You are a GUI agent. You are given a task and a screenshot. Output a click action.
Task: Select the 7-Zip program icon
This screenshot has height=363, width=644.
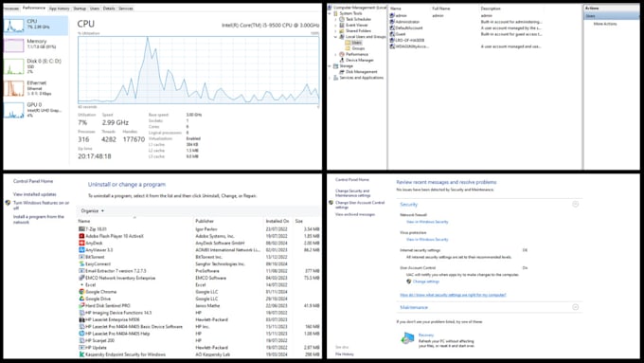point(81,229)
